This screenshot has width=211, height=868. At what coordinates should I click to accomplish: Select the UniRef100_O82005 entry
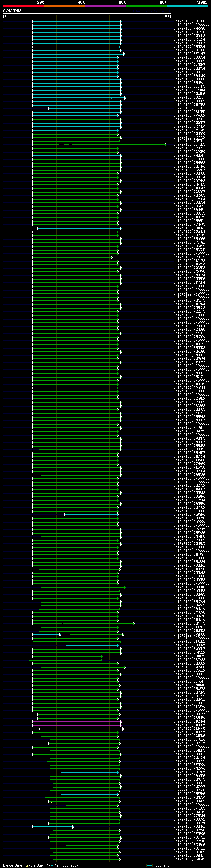tap(190, 729)
